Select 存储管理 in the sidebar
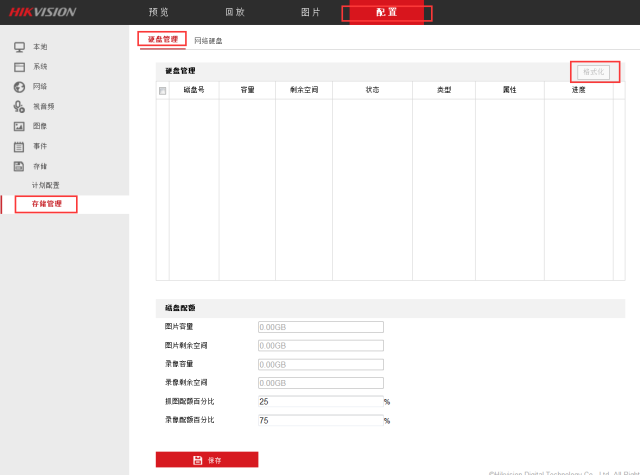640x475 pixels. coord(46,204)
